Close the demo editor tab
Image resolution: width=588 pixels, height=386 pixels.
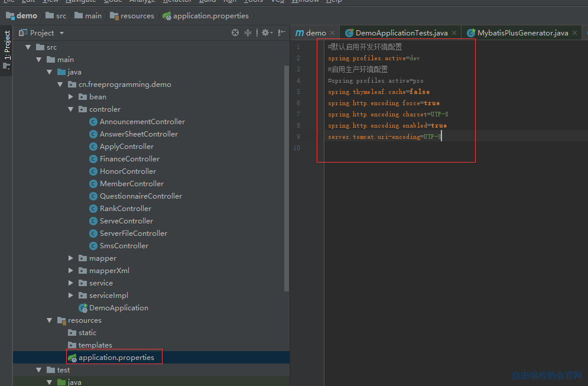click(332, 33)
